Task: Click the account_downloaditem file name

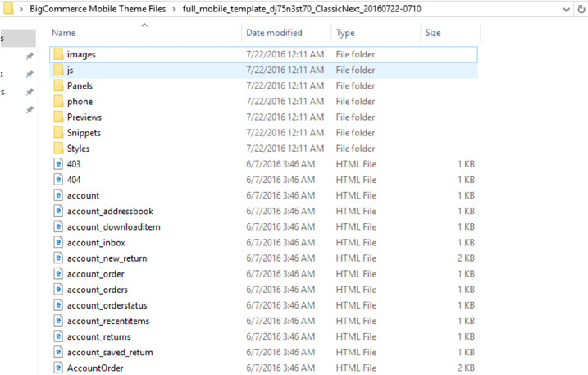Action: pos(114,227)
